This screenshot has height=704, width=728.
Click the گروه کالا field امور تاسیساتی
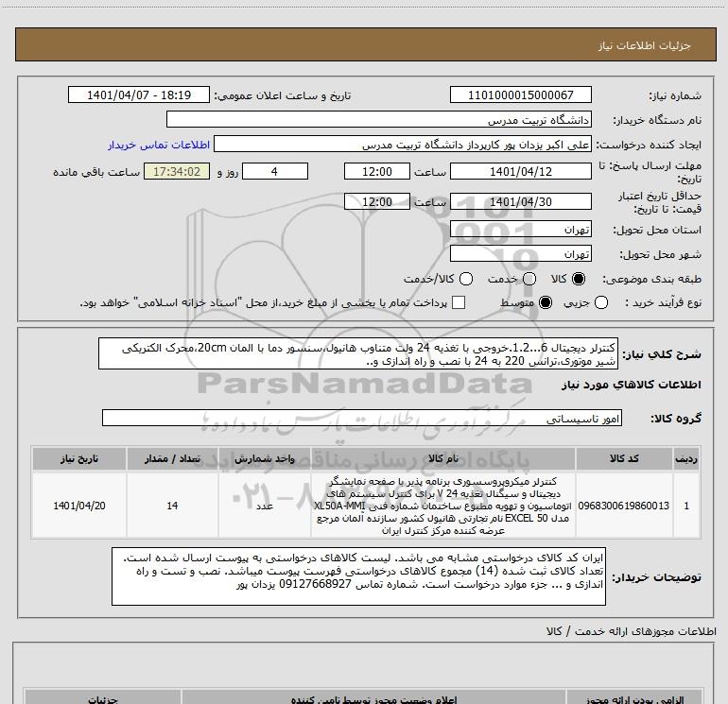362,418
